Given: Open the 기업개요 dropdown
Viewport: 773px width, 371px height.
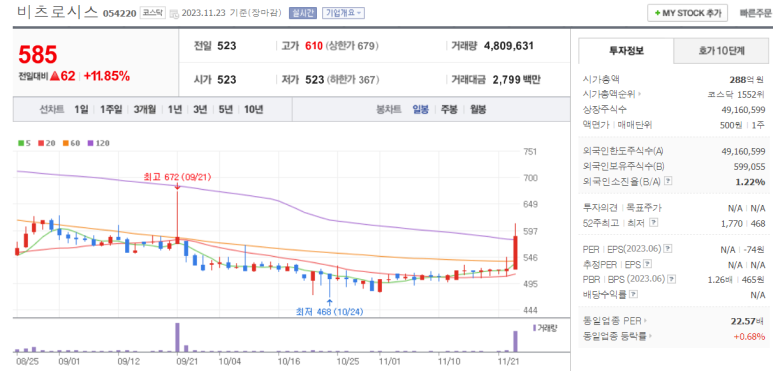Looking at the screenshot, I should click(x=344, y=13).
